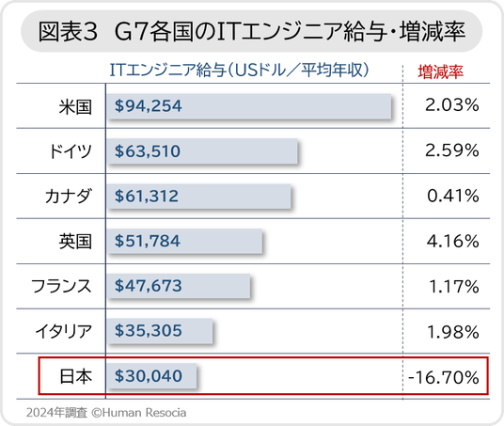This screenshot has height=426, width=504.
Task: Click the $63,510 bar for ドイツ
Action: 202,151
